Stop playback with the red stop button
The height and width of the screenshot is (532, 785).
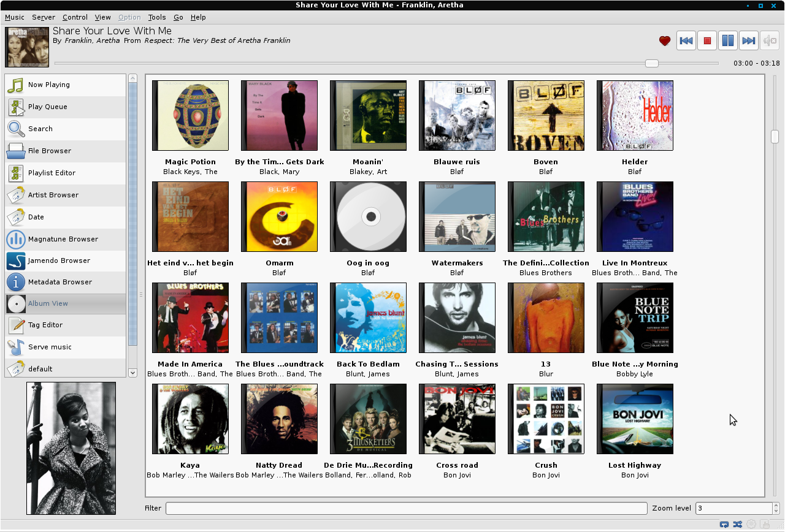pos(707,41)
